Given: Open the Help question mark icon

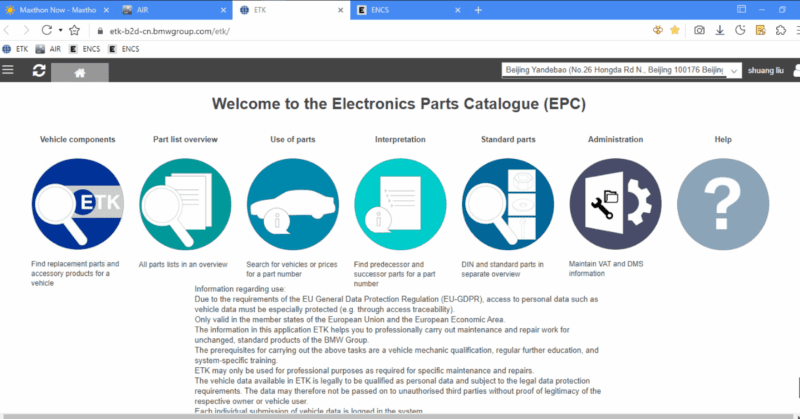Looking at the screenshot, I should coord(723,204).
